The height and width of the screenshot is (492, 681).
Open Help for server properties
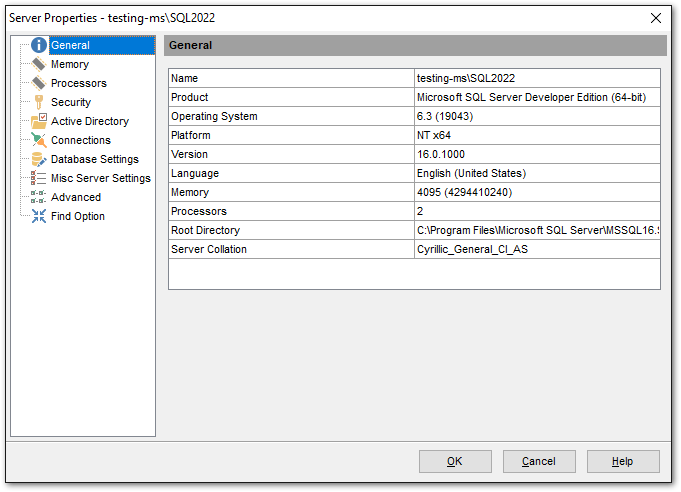(x=623, y=461)
